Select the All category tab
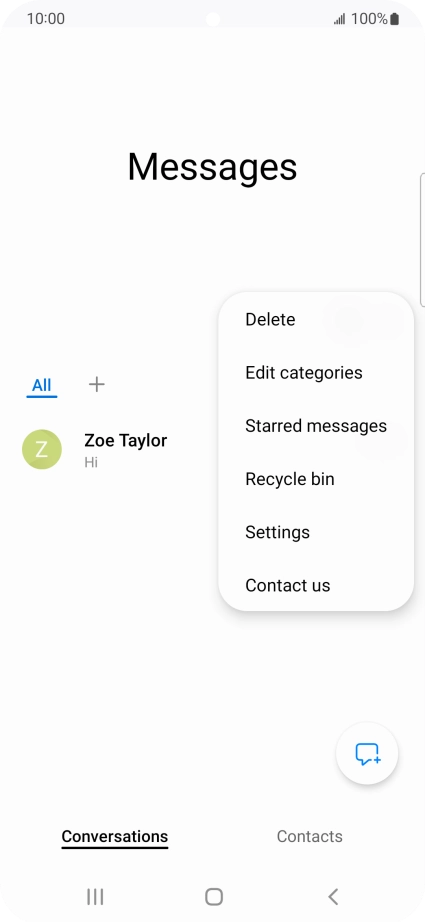Viewport: 425px width, 922px height. pos(42,386)
